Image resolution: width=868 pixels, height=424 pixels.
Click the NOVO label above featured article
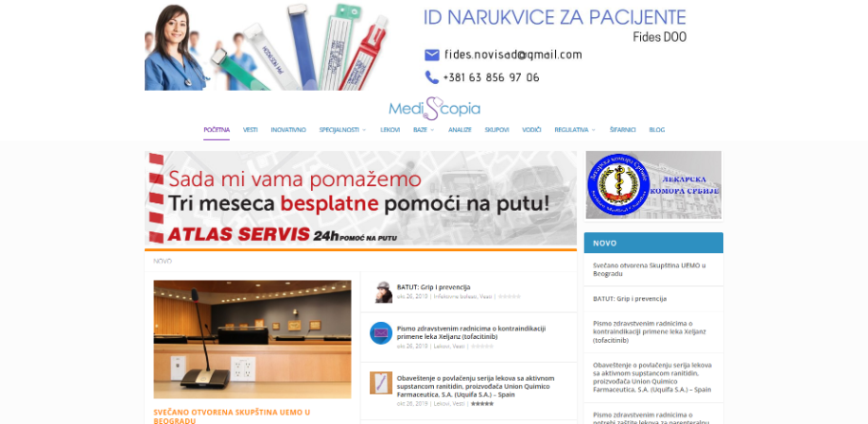point(163,261)
